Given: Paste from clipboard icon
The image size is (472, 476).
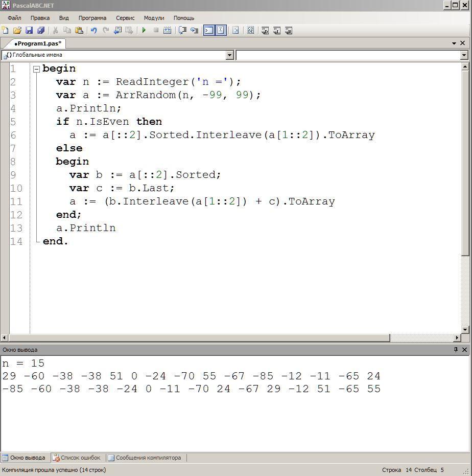Looking at the screenshot, I should [79, 30].
